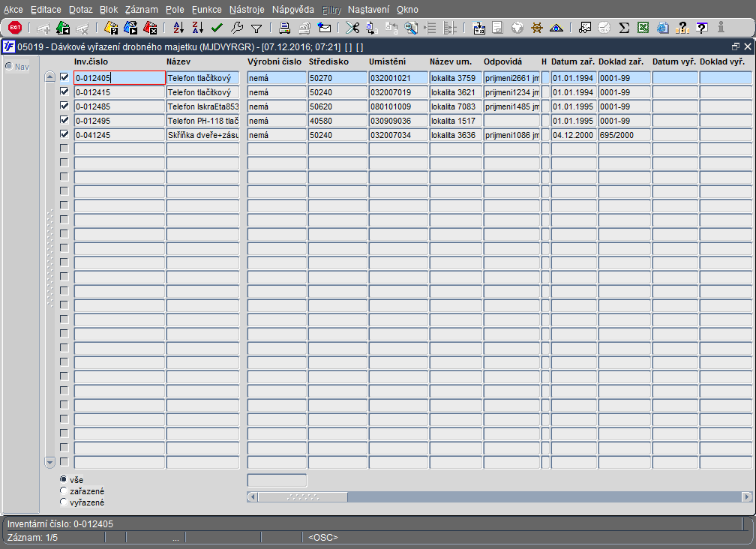The width and height of the screenshot is (756, 549).
Task: Uncheck the row 0-012495 checkbox
Action: (64, 119)
